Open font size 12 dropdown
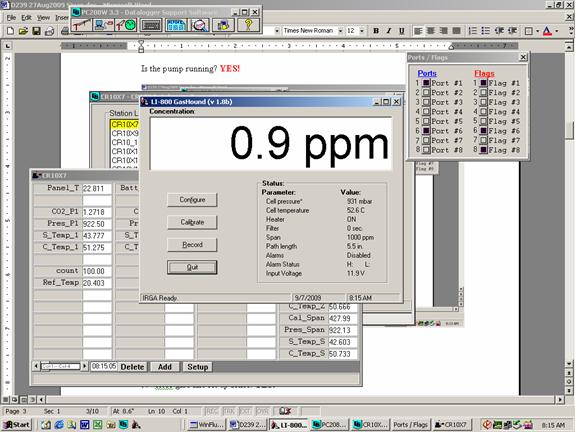The width and height of the screenshot is (575, 432). 362,31
